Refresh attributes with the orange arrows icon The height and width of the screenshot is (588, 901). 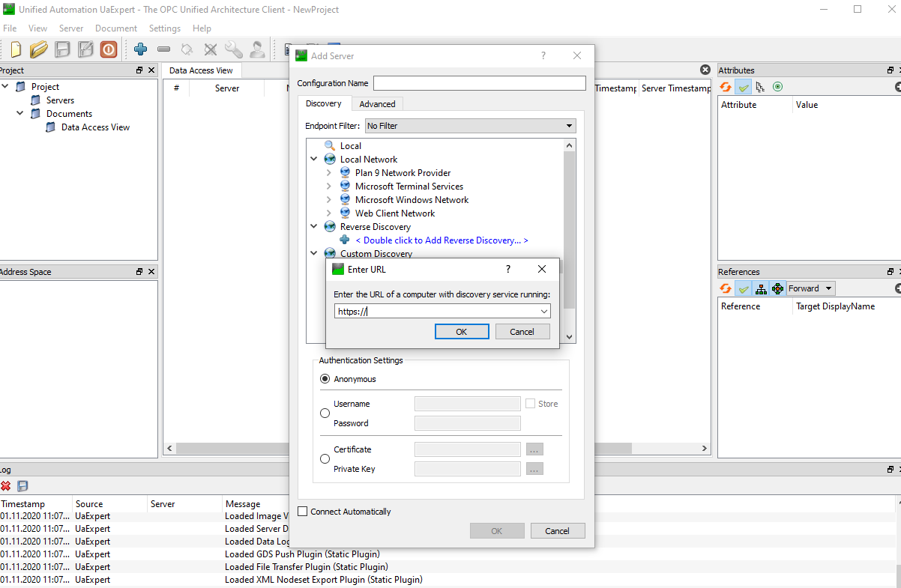tap(725, 86)
